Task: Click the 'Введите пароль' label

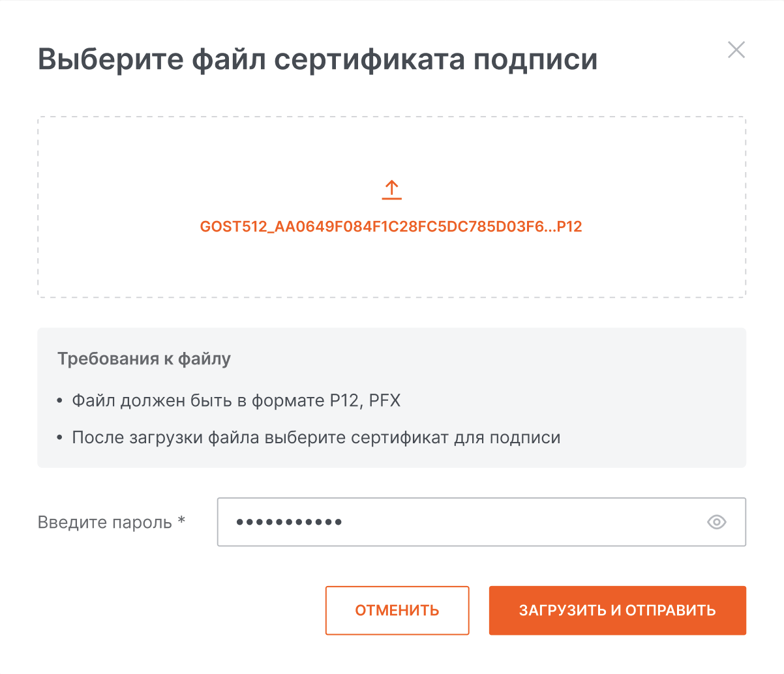Action: click(x=105, y=522)
